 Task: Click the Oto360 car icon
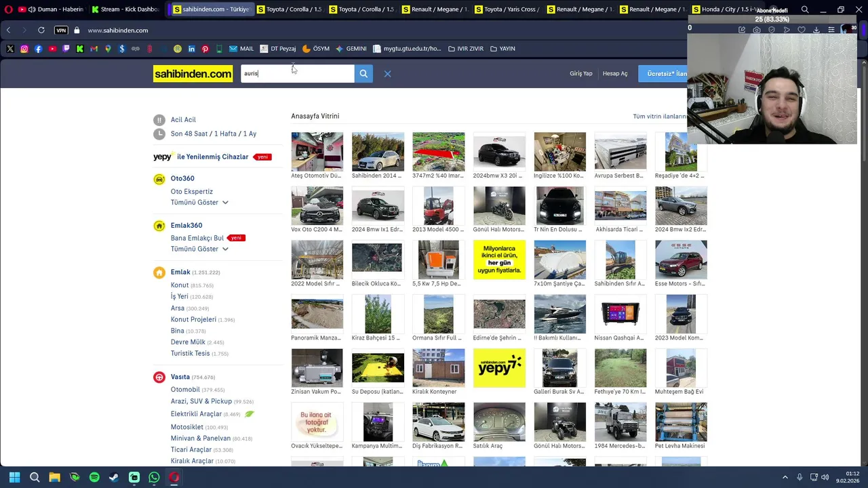coord(159,179)
